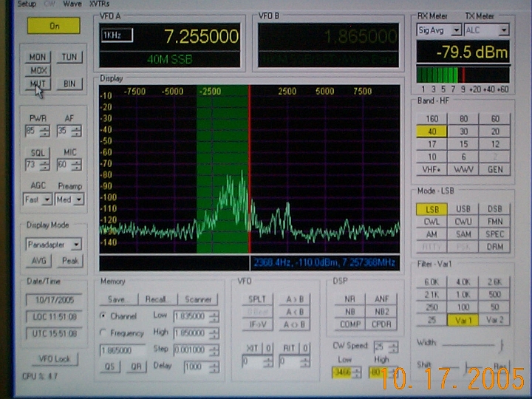Select AM mode

tap(432, 234)
